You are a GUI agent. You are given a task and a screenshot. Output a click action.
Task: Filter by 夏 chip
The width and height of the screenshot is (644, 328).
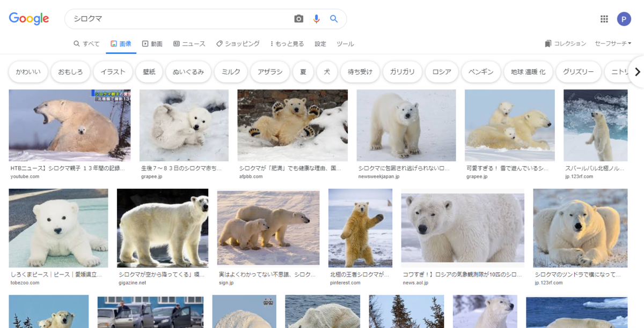[303, 71]
